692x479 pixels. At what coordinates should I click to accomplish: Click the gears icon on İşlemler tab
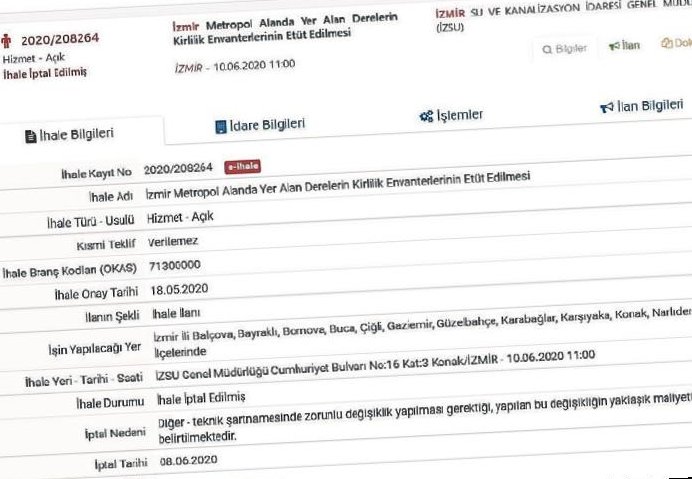tap(425, 116)
